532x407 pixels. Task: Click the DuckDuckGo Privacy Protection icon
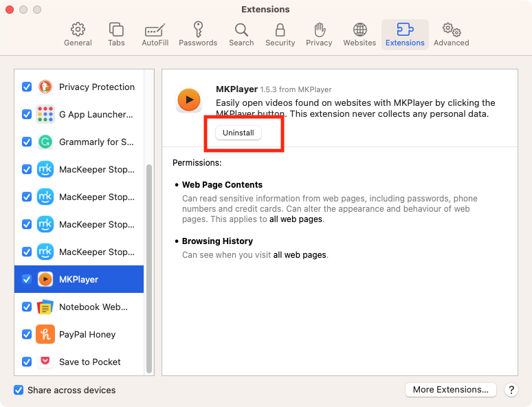(x=45, y=87)
